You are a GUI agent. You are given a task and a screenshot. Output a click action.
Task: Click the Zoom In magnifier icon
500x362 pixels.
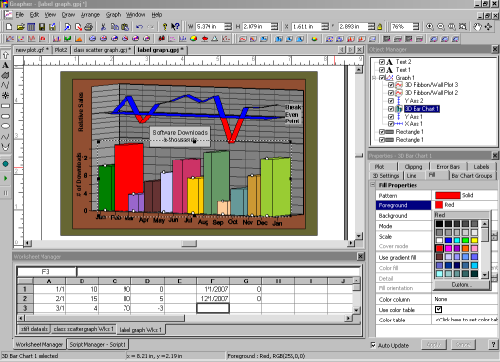(x=430, y=27)
